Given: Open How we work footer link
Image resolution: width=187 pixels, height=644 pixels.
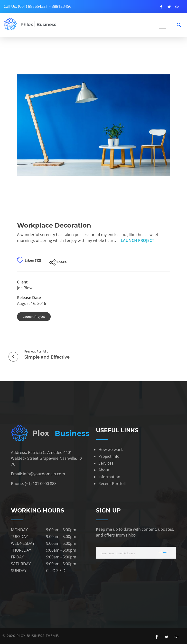Looking at the screenshot, I should pyautogui.click(x=110, y=450).
